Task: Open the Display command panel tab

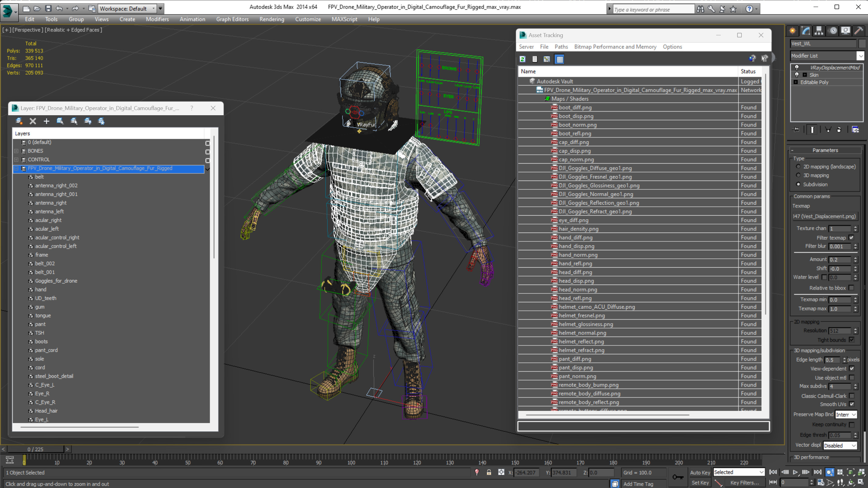Action: [x=845, y=31]
